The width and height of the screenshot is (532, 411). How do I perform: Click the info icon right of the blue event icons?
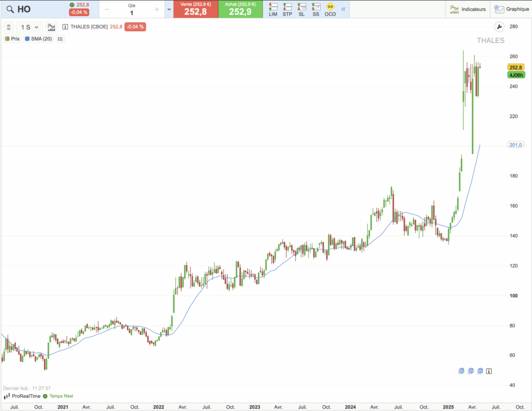[x=489, y=372]
